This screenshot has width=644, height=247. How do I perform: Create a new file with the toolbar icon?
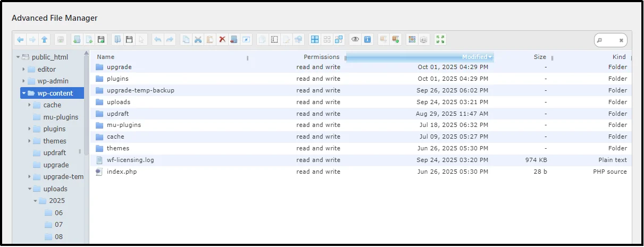[x=89, y=39]
